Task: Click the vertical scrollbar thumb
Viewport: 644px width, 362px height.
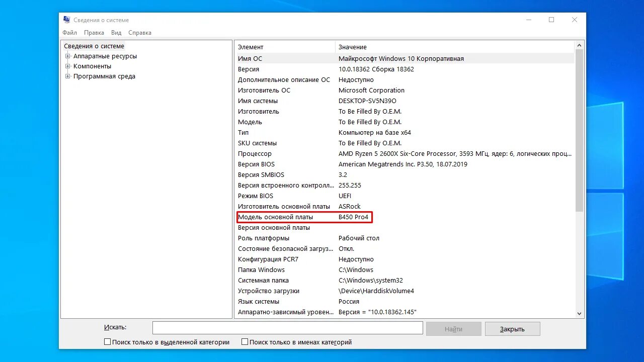Action: pyautogui.click(x=579, y=131)
